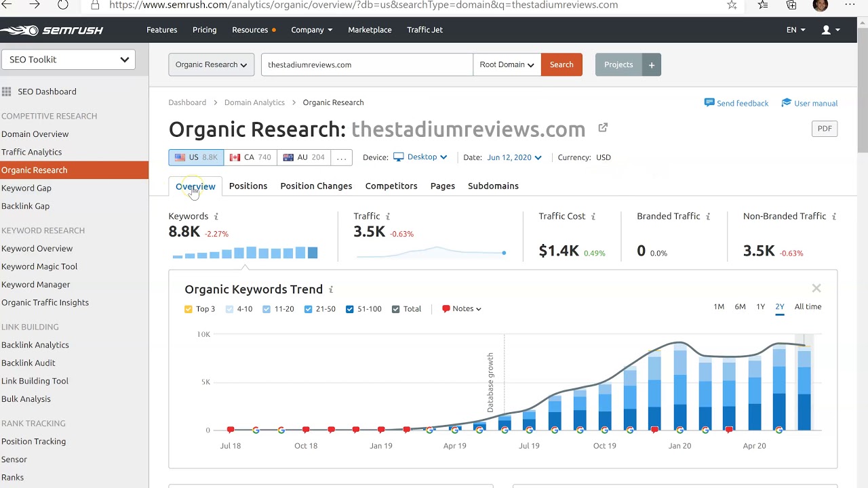Click the Traffic Cost info icon
Viewport: 868px width, 488px height.
[x=593, y=216]
